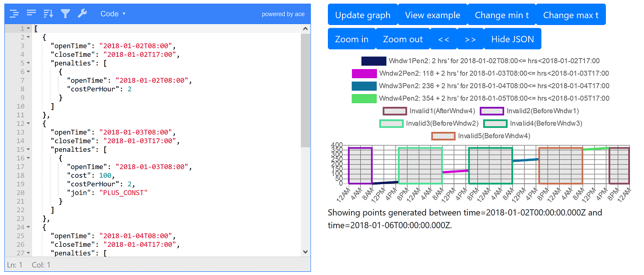Open the Code mode dropdown
Viewport: 644px width, 275px height.
point(113,14)
